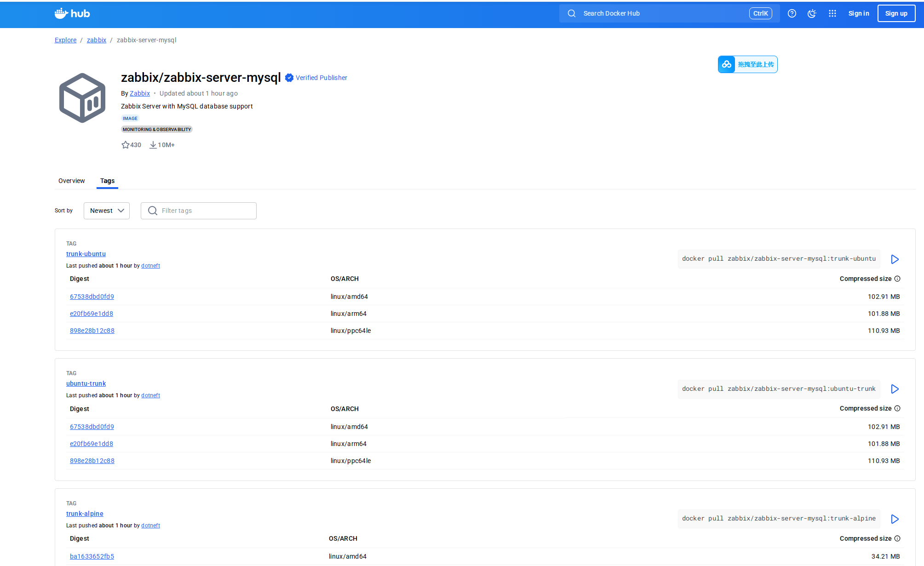The image size is (924, 566).
Task: Toggle the dark mode theme icon
Action: [812, 13]
